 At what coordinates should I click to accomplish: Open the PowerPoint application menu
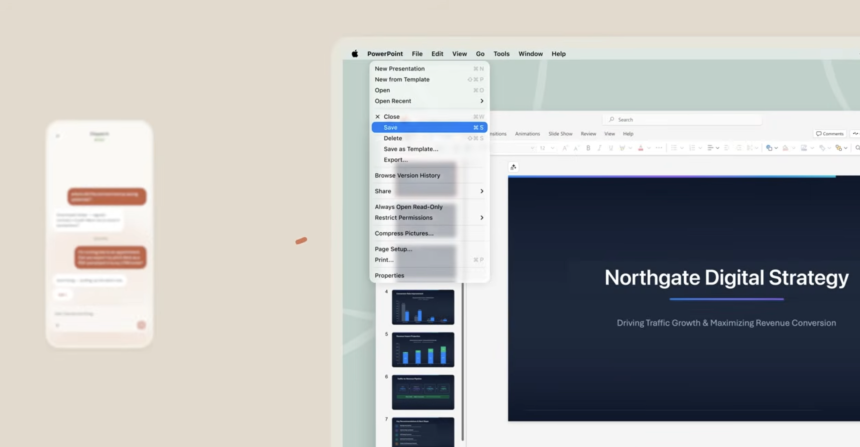tap(385, 54)
